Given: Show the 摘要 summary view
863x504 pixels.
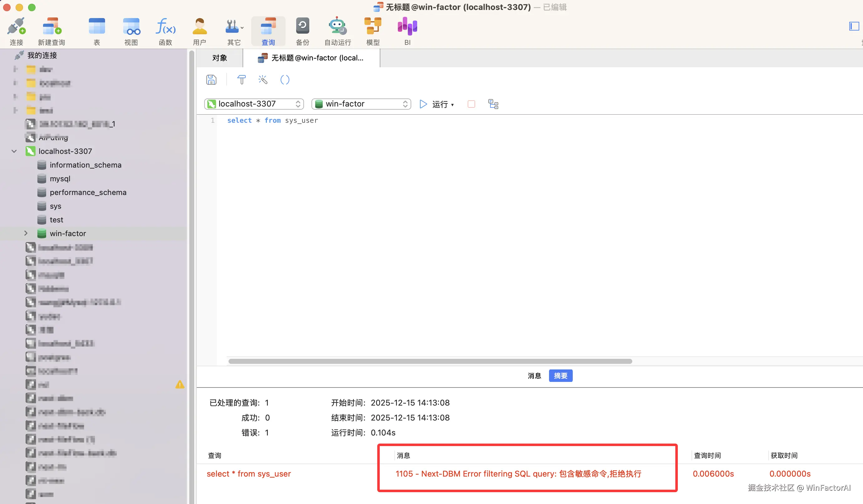Looking at the screenshot, I should [560, 375].
